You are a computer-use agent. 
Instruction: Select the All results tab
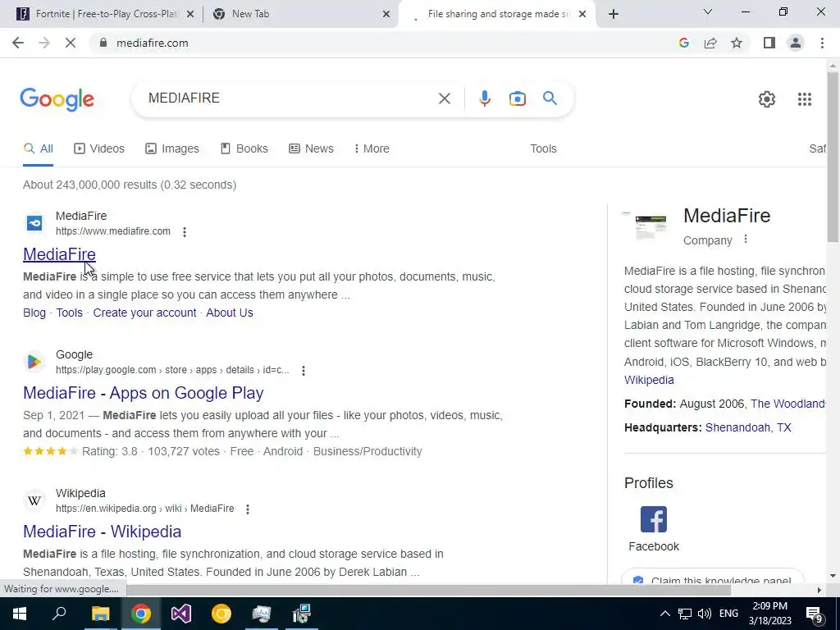38,149
